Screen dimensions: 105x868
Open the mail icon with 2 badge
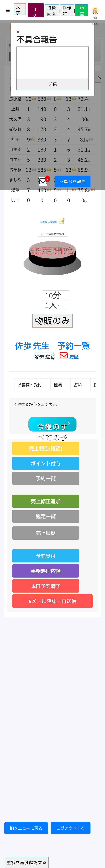click(x=43, y=181)
